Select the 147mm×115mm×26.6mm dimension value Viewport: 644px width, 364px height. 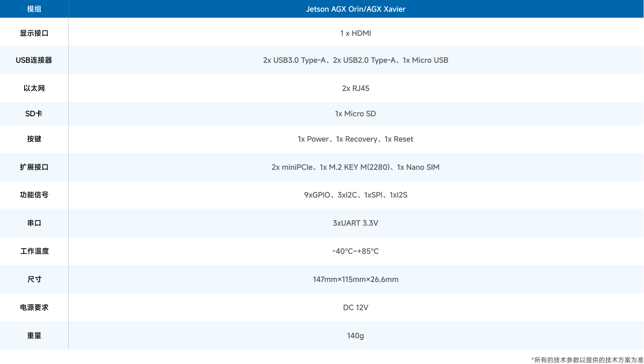[x=356, y=279]
